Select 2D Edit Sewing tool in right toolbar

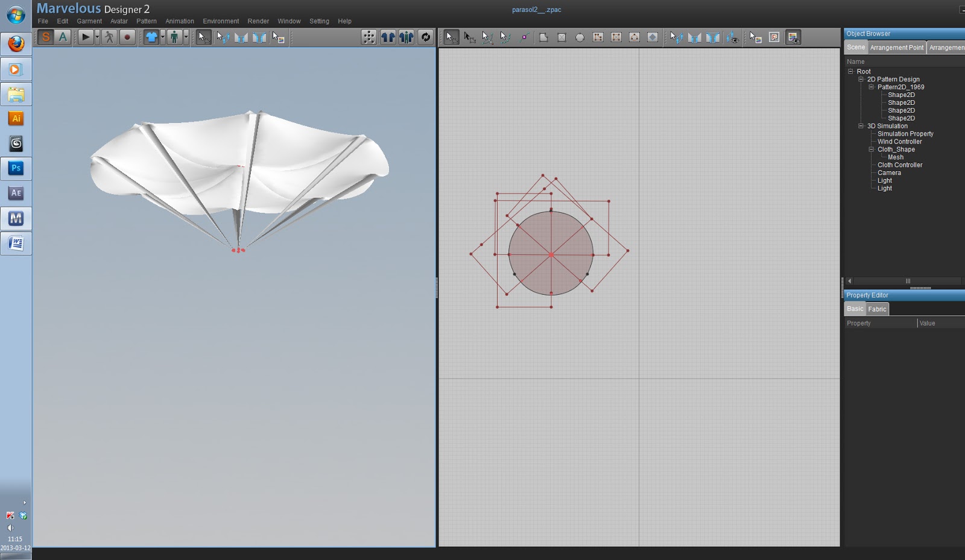tap(677, 37)
